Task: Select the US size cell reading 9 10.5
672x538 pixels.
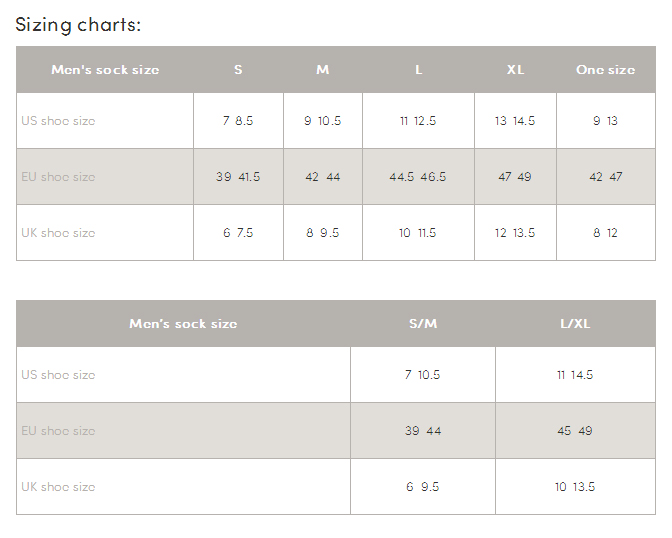Action: tap(323, 121)
